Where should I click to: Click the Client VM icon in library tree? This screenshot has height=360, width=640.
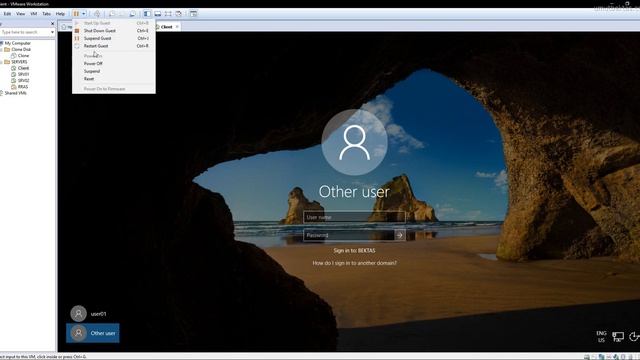pyautogui.click(x=13, y=68)
